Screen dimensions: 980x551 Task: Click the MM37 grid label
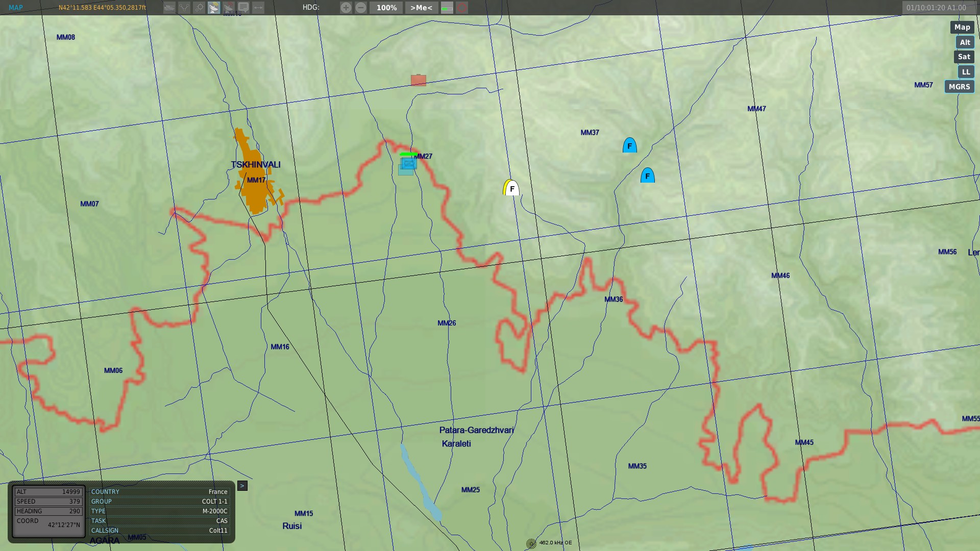[x=590, y=132]
